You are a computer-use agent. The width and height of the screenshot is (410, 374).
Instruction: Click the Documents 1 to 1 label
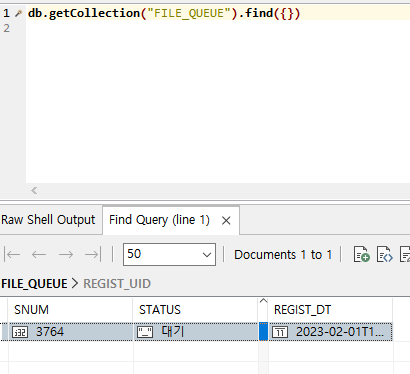[x=283, y=255]
